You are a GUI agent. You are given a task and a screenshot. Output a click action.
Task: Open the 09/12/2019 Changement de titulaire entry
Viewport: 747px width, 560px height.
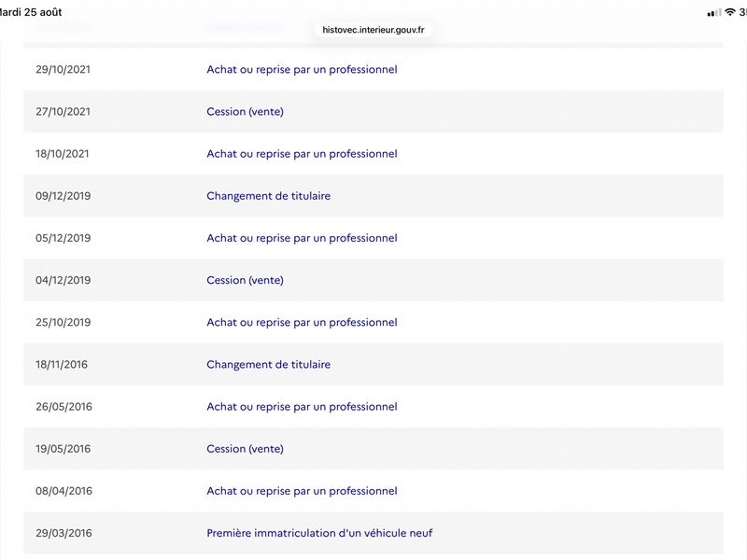click(x=268, y=196)
